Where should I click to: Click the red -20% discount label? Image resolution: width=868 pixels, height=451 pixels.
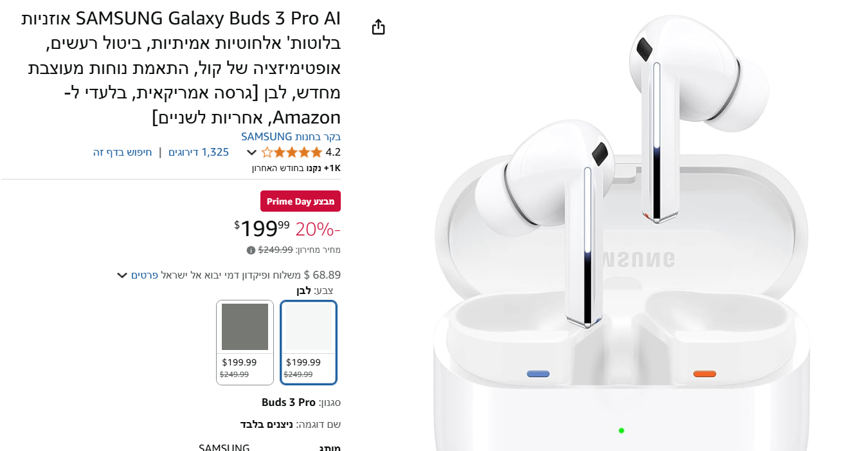[318, 228]
